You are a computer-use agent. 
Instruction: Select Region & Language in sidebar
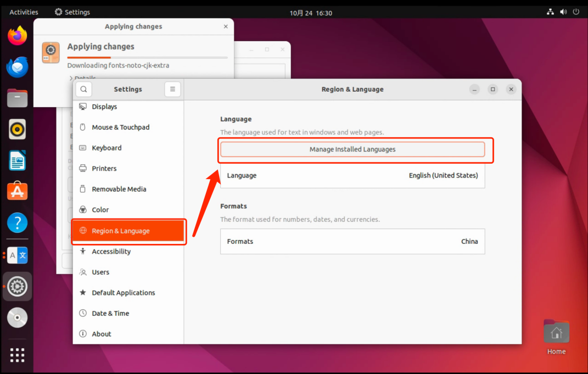128,231
